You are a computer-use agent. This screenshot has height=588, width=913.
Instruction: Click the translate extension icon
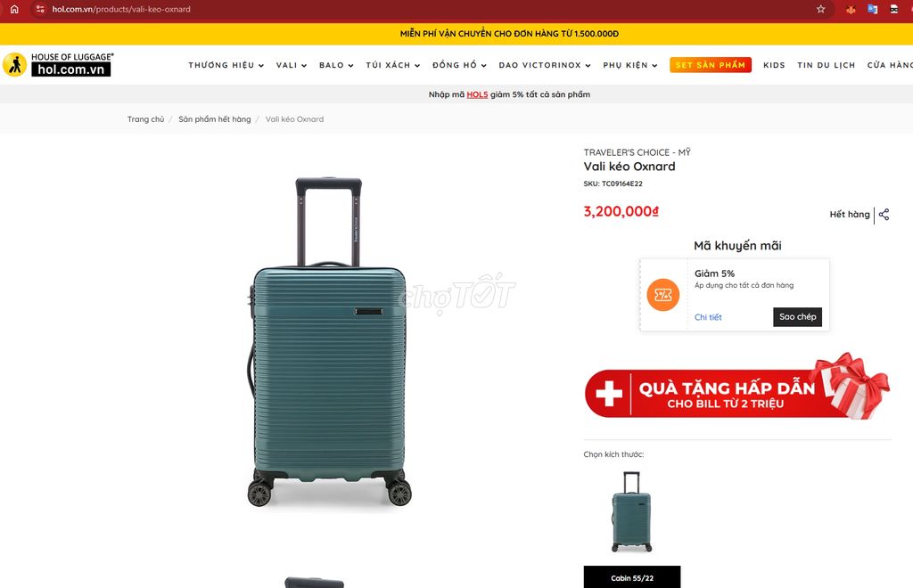coord(872,9)
